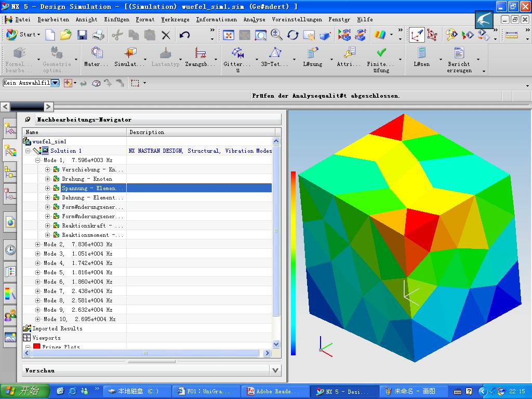Viewport: 532px width, 399px height.
Task: Select the Rotate view icon
Action: pyautogui.click(x=293, y=35)
